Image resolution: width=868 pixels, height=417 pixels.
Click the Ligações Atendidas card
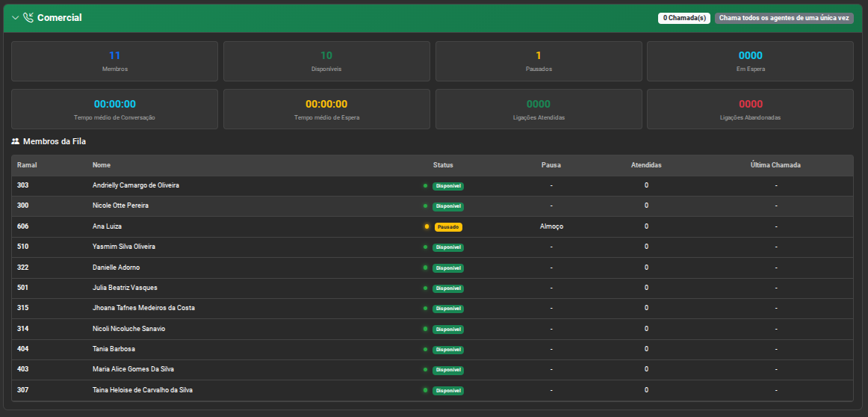(539, 109)
